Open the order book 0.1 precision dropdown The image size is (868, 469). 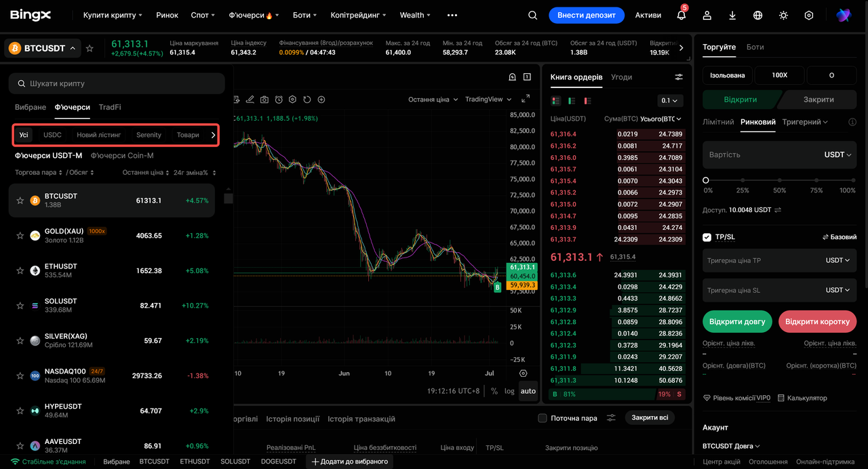[670, 100]
